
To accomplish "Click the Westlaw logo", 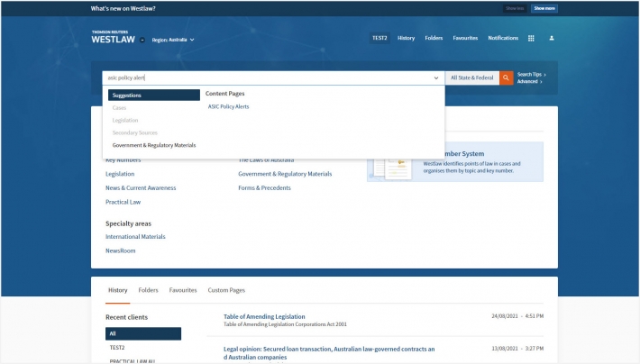I will (113, 38).
